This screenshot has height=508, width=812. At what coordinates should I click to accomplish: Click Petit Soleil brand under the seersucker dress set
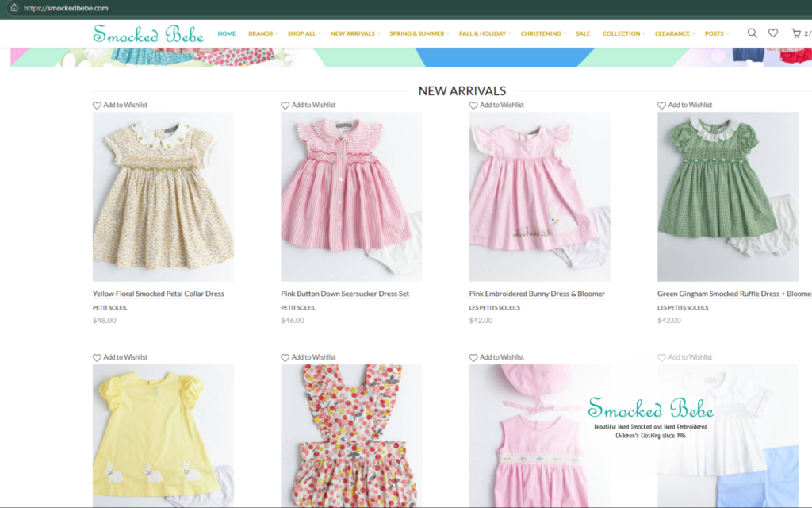click(x=298, y=308)
